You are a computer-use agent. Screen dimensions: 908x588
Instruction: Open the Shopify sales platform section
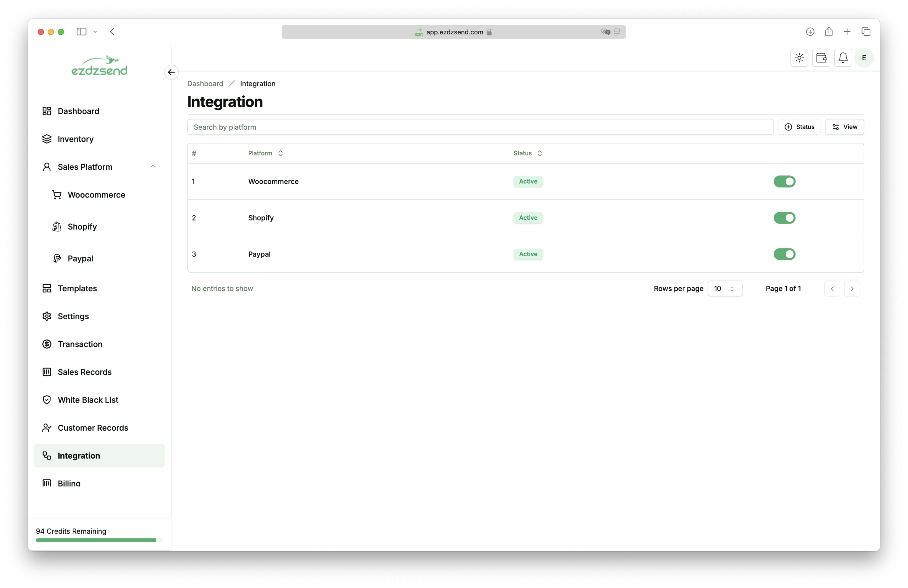coord(82,226)
